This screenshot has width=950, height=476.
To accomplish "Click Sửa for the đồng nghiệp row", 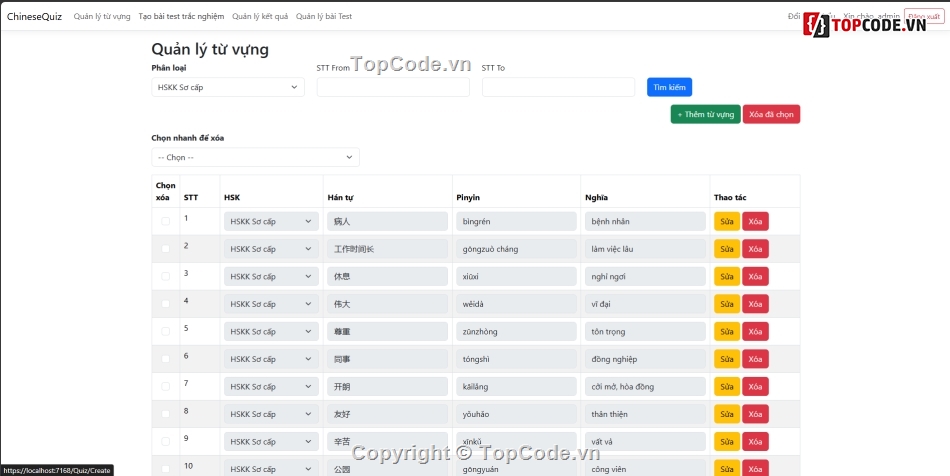I will coord(727,359).
